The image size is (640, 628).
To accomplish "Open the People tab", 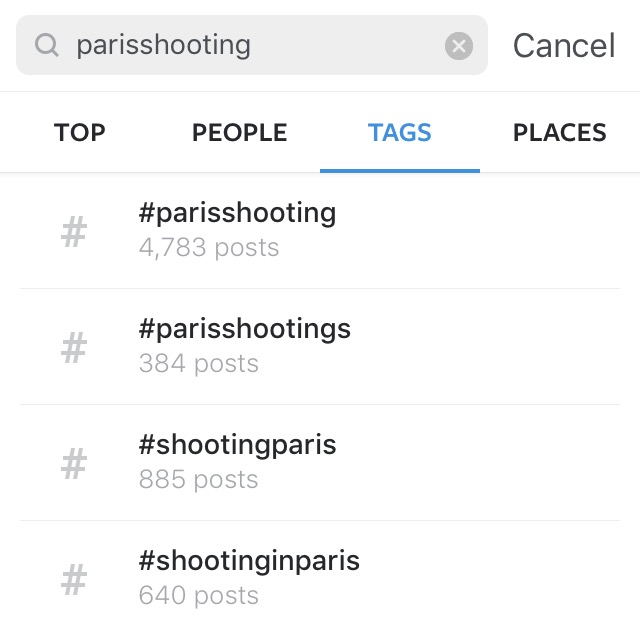I will [x=239, y=132].
